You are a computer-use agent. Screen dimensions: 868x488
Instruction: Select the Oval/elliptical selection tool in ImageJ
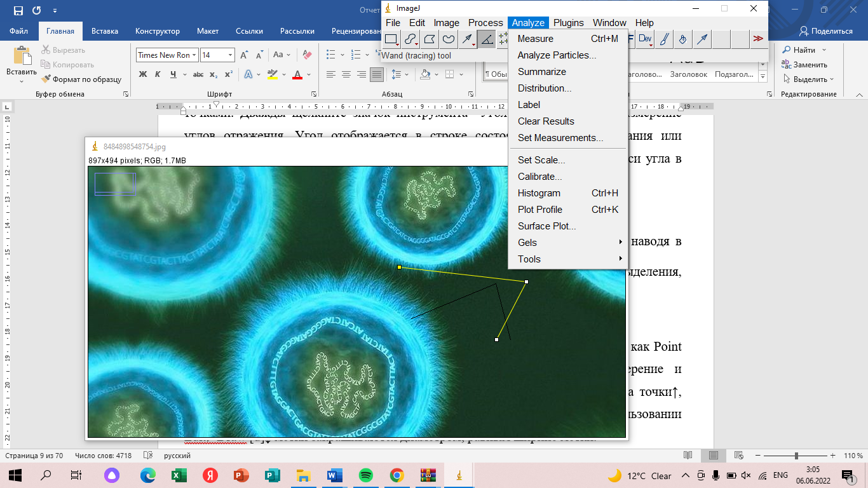411,39
